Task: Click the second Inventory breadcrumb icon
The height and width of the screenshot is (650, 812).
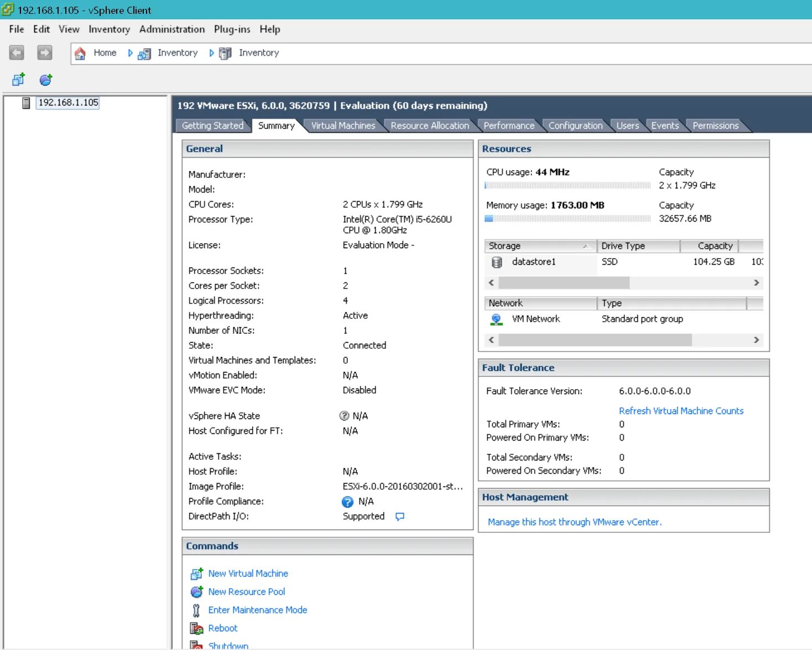Action: [x=225, y=54]
